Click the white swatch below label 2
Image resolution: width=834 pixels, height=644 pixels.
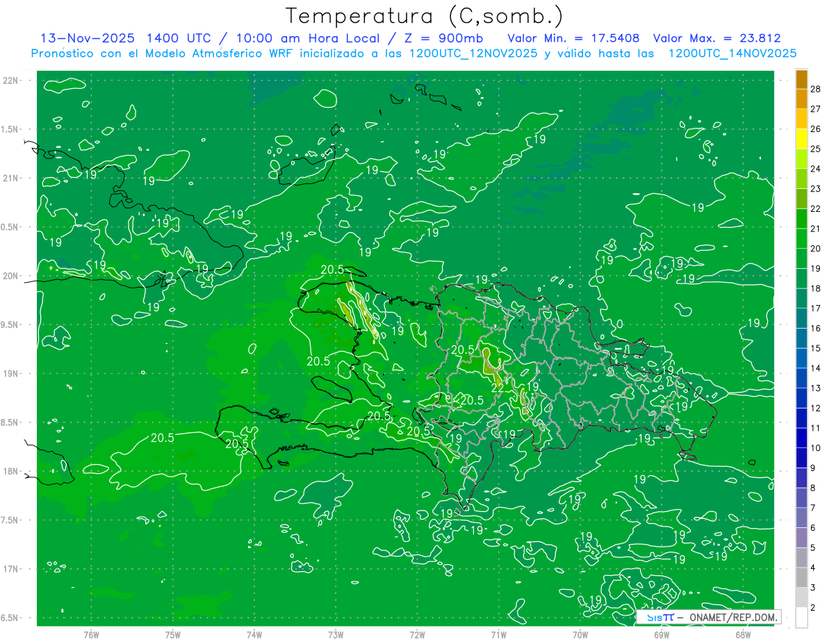point(801,618)
